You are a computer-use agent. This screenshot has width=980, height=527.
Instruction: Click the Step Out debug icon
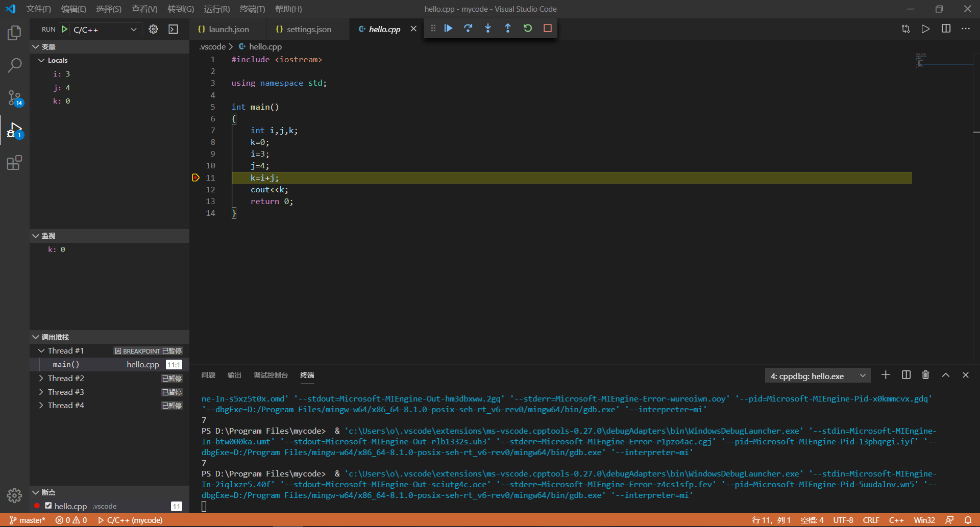coord(508,29)
